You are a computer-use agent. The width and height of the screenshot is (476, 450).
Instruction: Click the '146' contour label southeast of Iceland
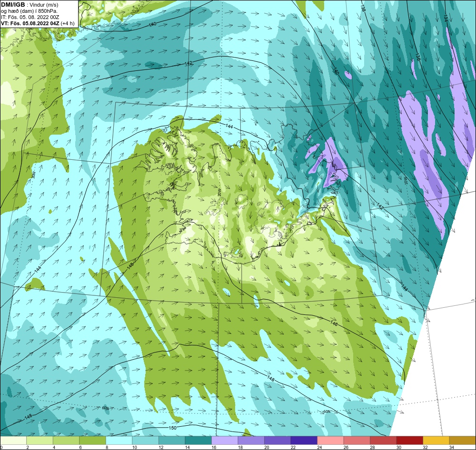[334, 324]
